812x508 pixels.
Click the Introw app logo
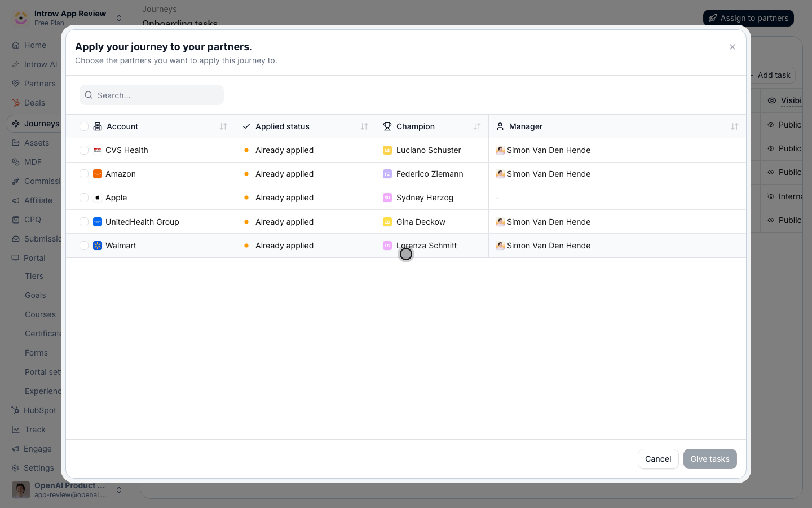point(21,18)
